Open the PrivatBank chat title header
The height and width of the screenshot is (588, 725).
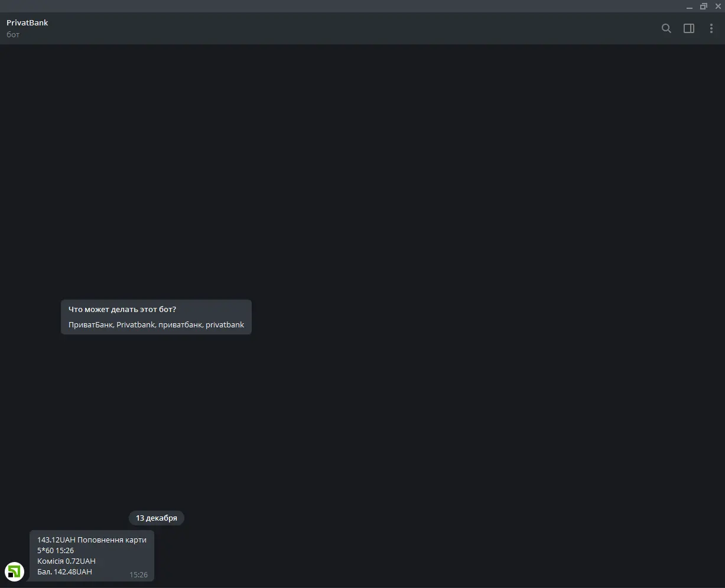point(27,22)
